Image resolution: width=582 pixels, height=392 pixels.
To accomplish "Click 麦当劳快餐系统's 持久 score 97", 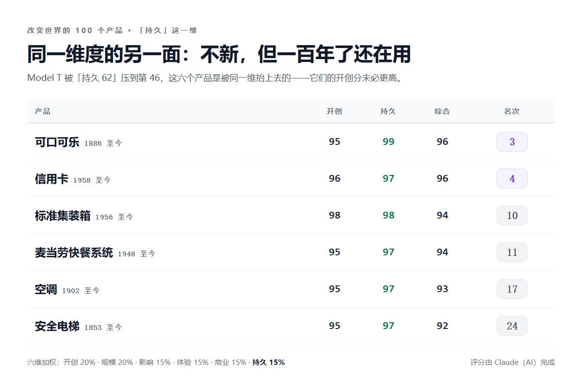I will (388, 252).
